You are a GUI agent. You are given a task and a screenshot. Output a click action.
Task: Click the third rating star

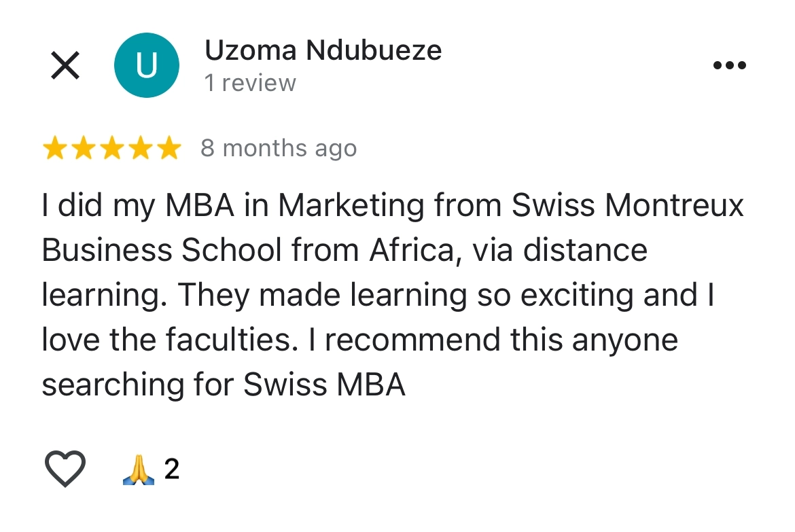111,148
